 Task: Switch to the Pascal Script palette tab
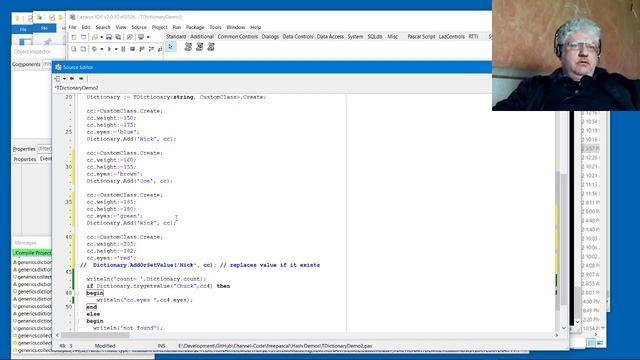(421, 37)
